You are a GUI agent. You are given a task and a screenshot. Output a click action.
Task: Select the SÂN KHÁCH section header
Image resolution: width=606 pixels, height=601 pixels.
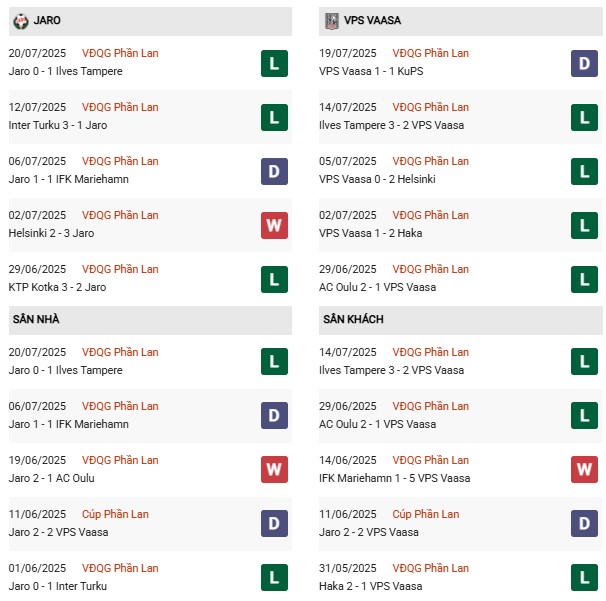[x=353, y=319]
